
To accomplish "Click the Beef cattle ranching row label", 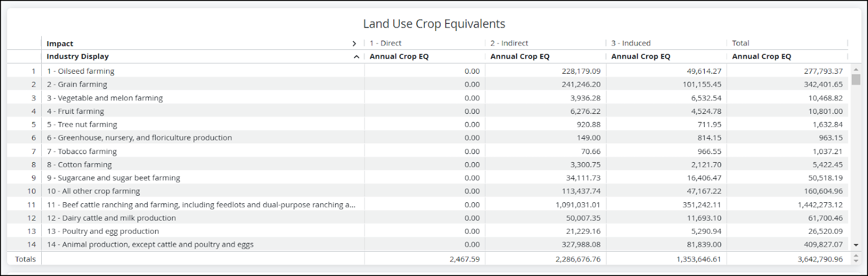I will pyautogui.click(x=201, y=204).
